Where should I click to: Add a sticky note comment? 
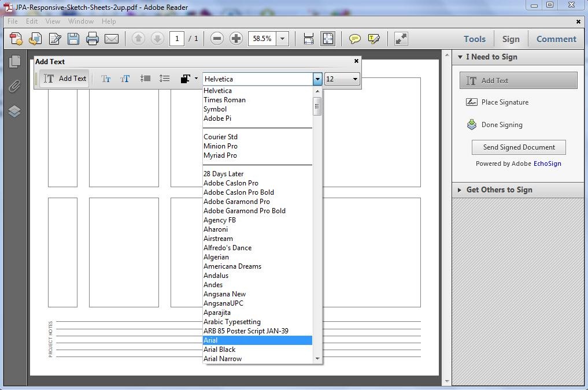pos(355,39)
